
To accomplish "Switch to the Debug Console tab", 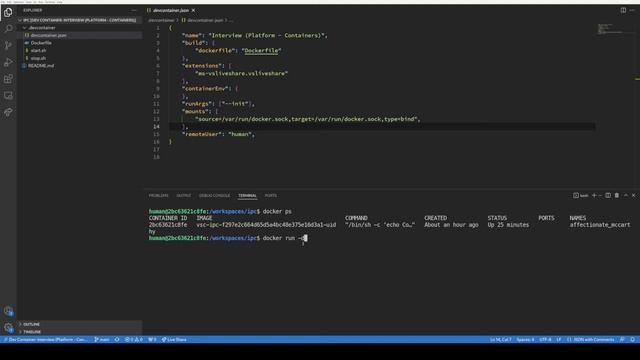I will coord(214,196).
